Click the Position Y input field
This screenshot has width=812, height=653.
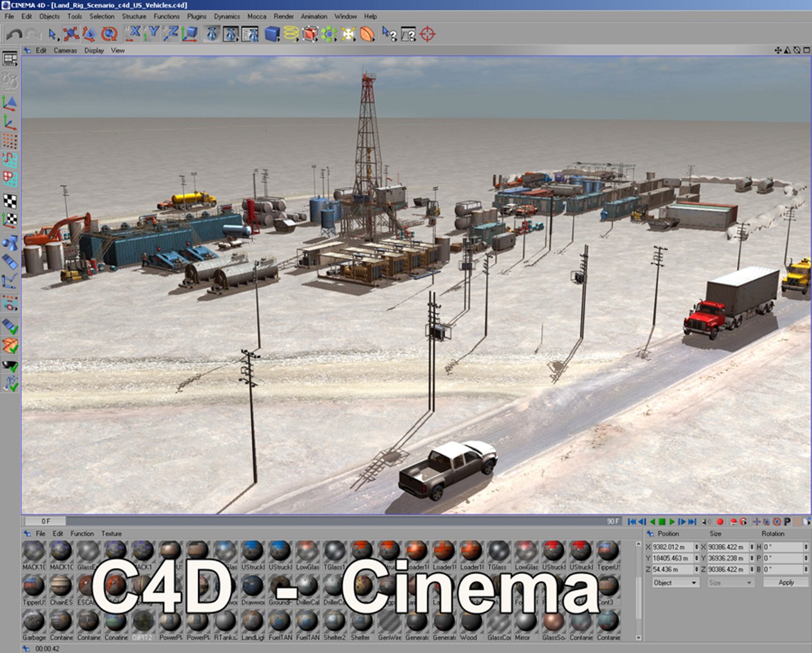(672, 559)
